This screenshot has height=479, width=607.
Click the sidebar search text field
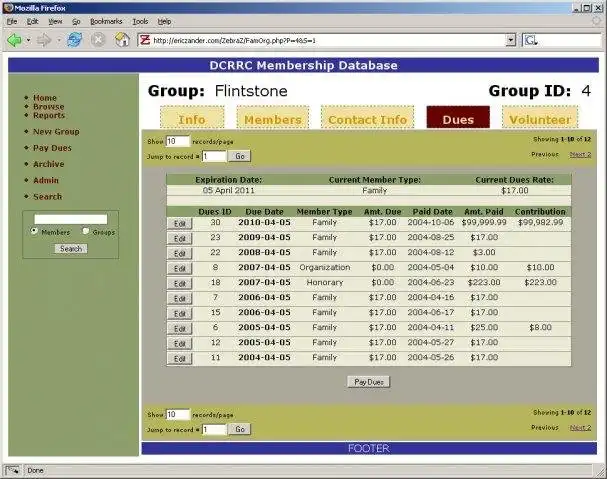coord(70,219)
